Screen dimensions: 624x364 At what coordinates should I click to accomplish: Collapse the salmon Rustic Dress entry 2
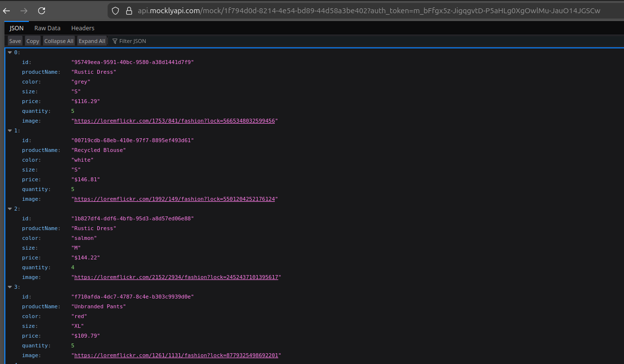[x=10, y=209]
